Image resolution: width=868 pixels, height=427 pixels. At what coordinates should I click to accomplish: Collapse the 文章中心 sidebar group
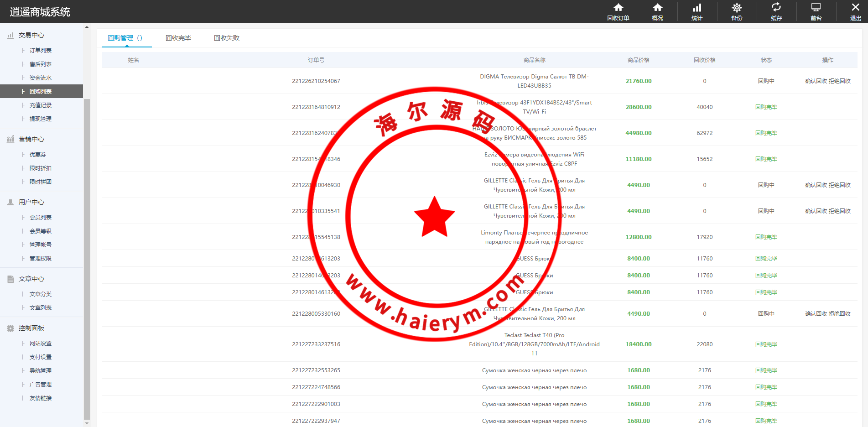click(x=31, y=279)
